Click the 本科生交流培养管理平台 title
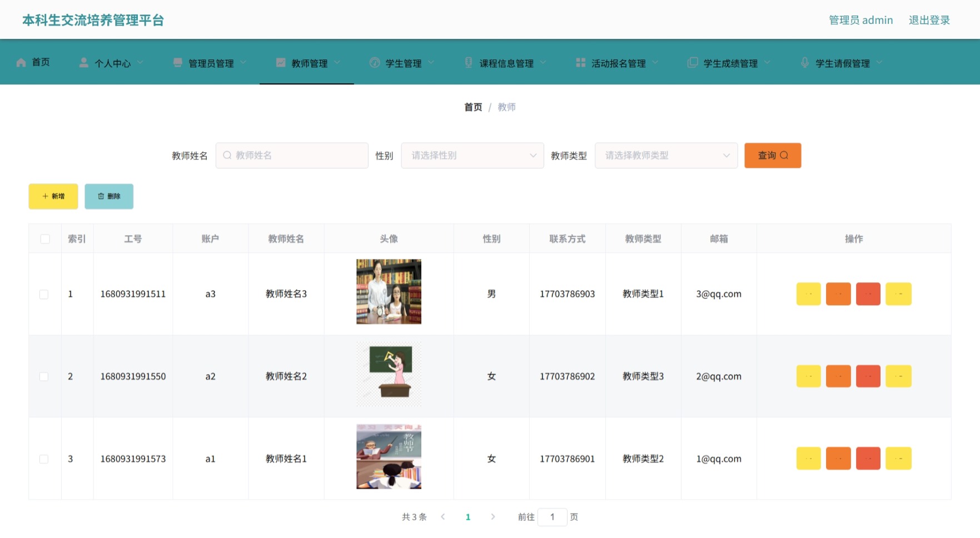 click(93, 21)
